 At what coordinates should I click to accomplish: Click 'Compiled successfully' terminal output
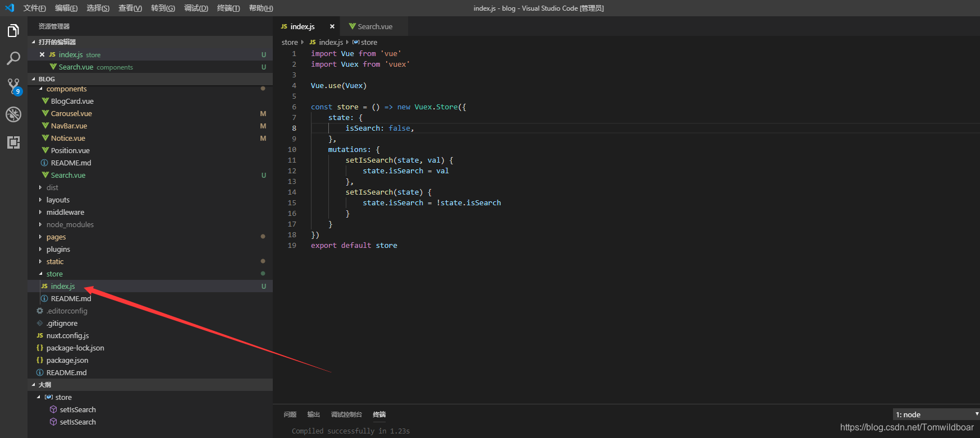click(x=351, y=431)
